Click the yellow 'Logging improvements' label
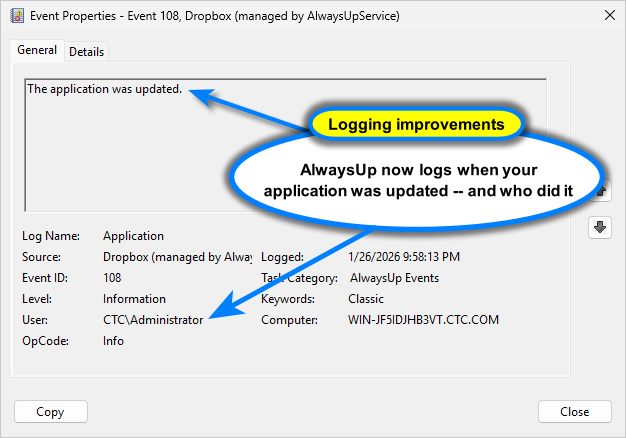 click(415, 125)
